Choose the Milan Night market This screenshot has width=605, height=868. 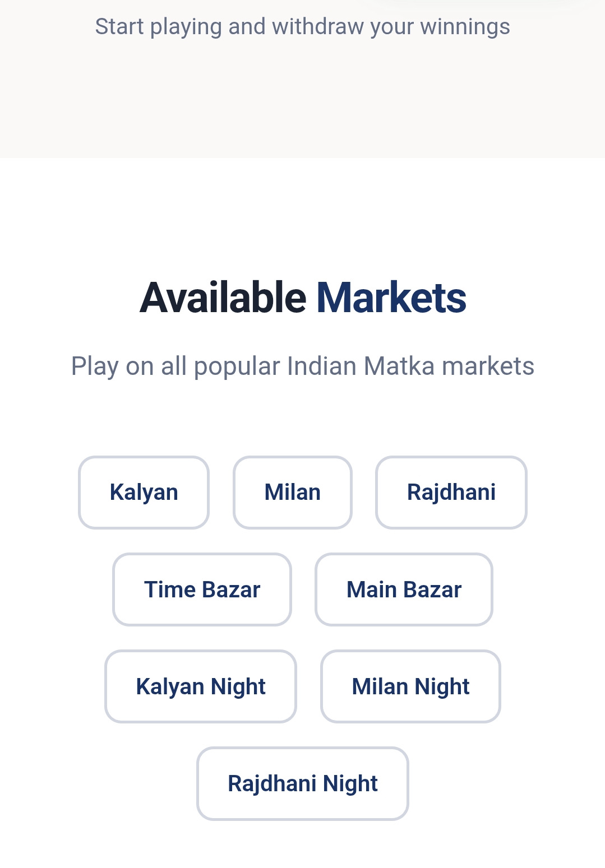click(410, 686)
